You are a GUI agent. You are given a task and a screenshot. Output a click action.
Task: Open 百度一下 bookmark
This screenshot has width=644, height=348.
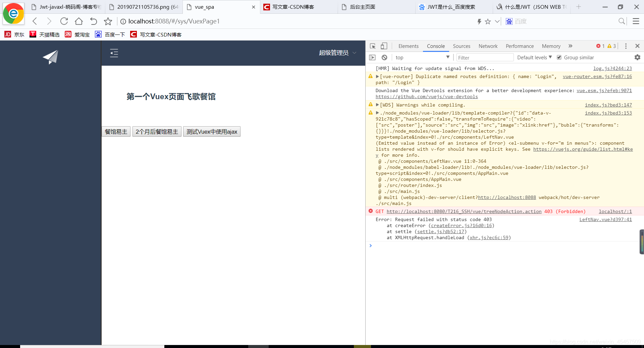[110, 34]
